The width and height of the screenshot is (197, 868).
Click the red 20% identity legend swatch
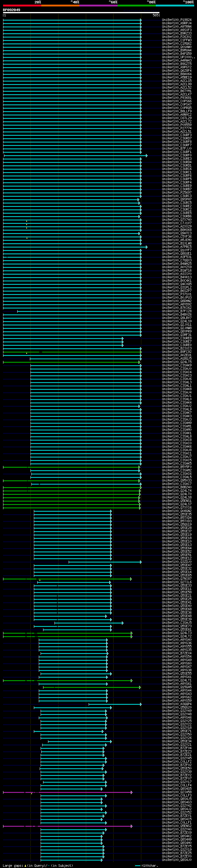click(22, 6)
